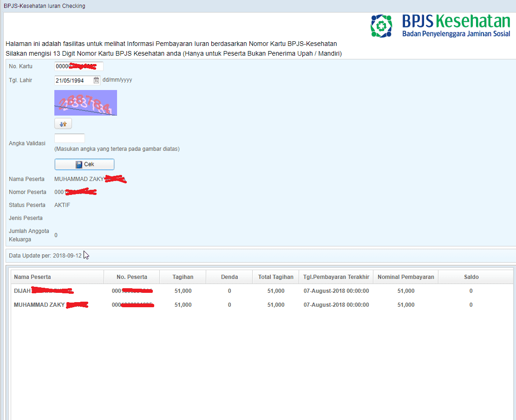Viewport: 516px width, 420px height.
Task: Click Tgl.Pembayaran Terakhir column header
Action: 336,277
